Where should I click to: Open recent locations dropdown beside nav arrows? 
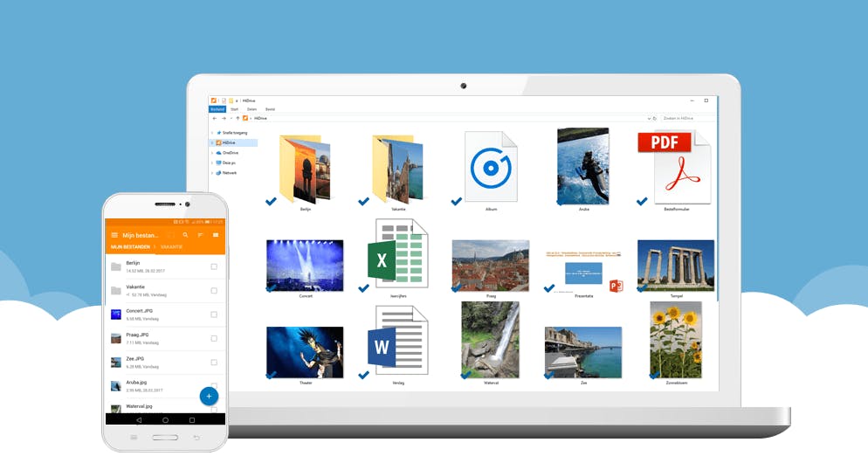[x=231, y=119]
